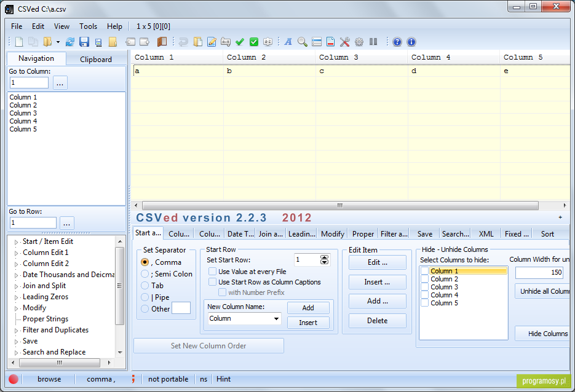Expand the Filter and Duplicates tree node
This screenshot has height=392, width=575.
[16, 331]
